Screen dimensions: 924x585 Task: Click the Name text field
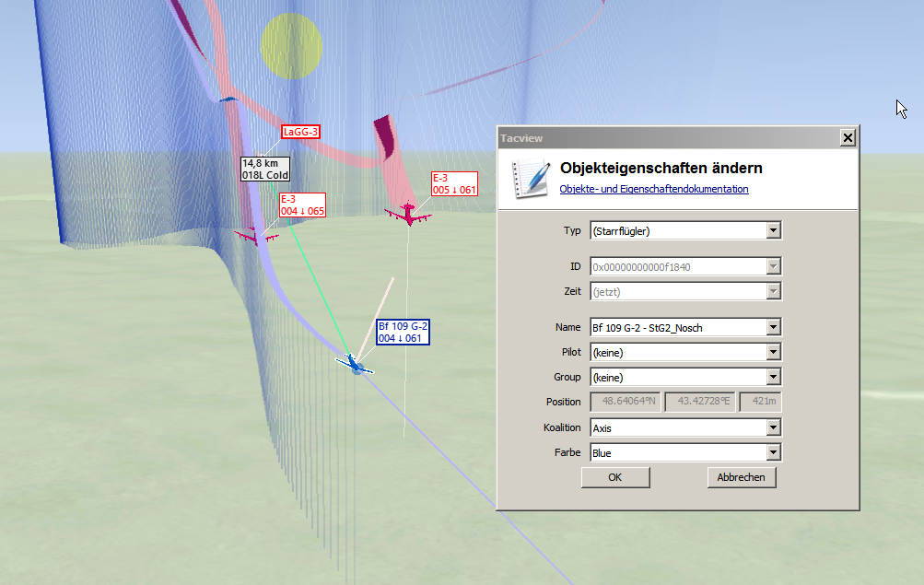pos(677,327)
